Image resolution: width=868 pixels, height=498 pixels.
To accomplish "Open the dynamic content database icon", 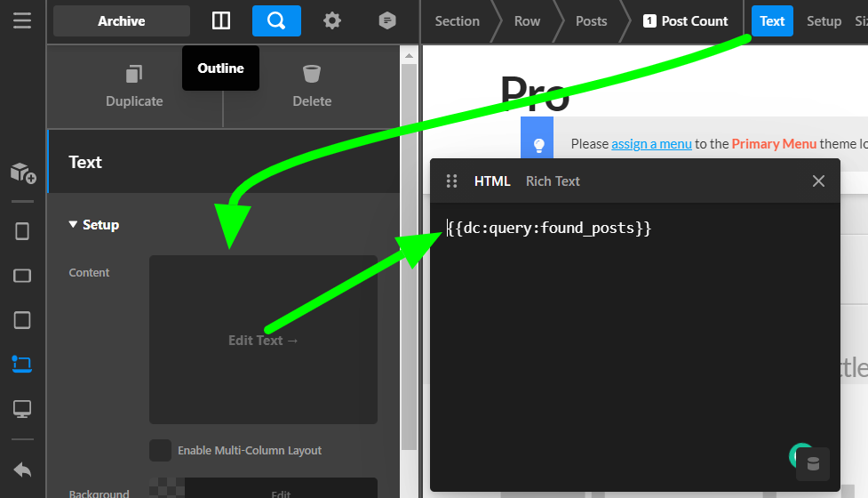I will [813, 463].
